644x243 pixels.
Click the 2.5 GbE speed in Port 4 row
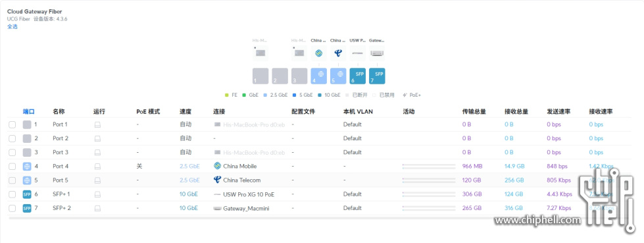189,167
